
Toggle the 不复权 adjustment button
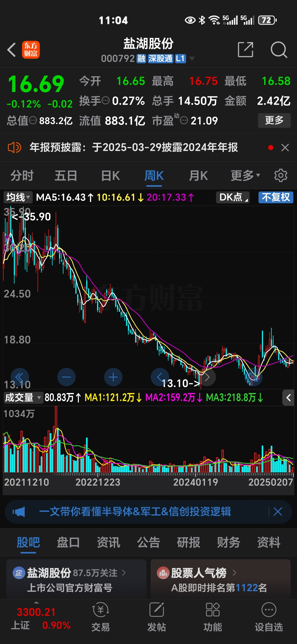click(276, 197)
